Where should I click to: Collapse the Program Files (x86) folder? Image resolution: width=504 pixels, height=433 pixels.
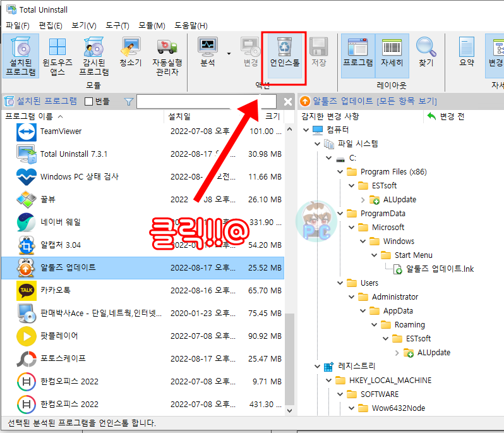pos(340,172)
